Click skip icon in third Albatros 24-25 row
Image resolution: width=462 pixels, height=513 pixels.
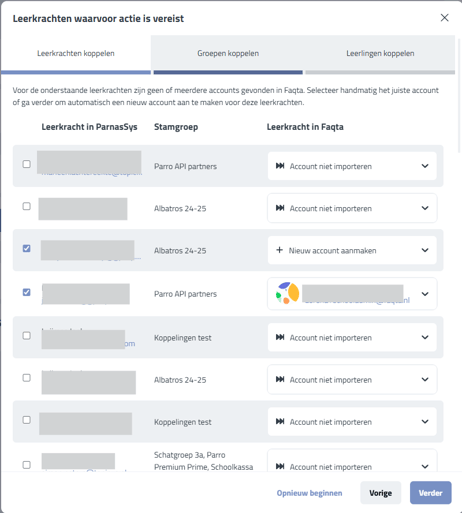click(280, 379)
